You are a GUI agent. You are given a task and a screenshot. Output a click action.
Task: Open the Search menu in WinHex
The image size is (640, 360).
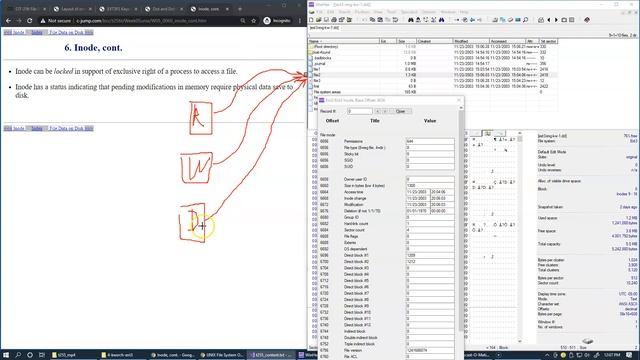344,12
